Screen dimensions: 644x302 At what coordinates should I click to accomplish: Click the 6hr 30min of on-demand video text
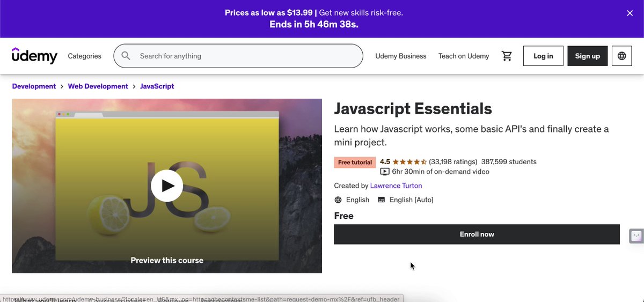(x=441, y=172)
